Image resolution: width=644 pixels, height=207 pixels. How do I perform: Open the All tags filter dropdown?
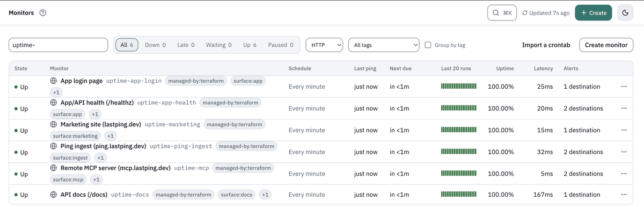click(x=384, y=45)
